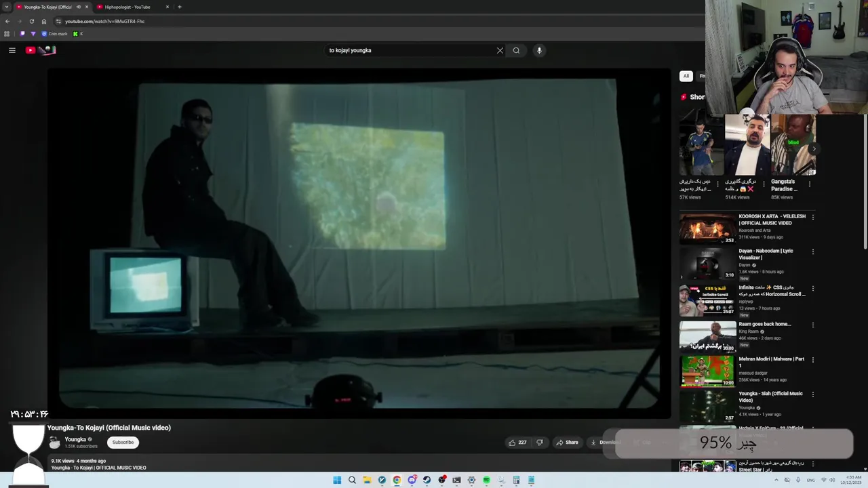The image size is (868, 488).
Task: Select the All filter chip
Action: coord(686,76)
